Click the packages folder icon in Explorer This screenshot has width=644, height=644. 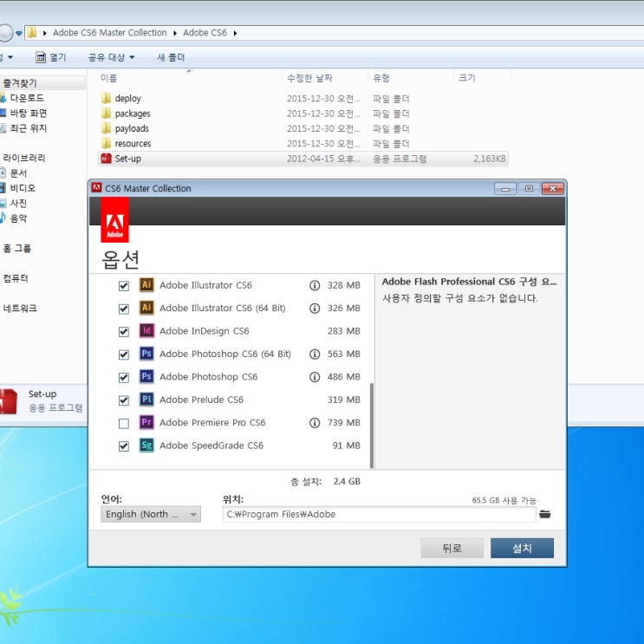point(106,113)
